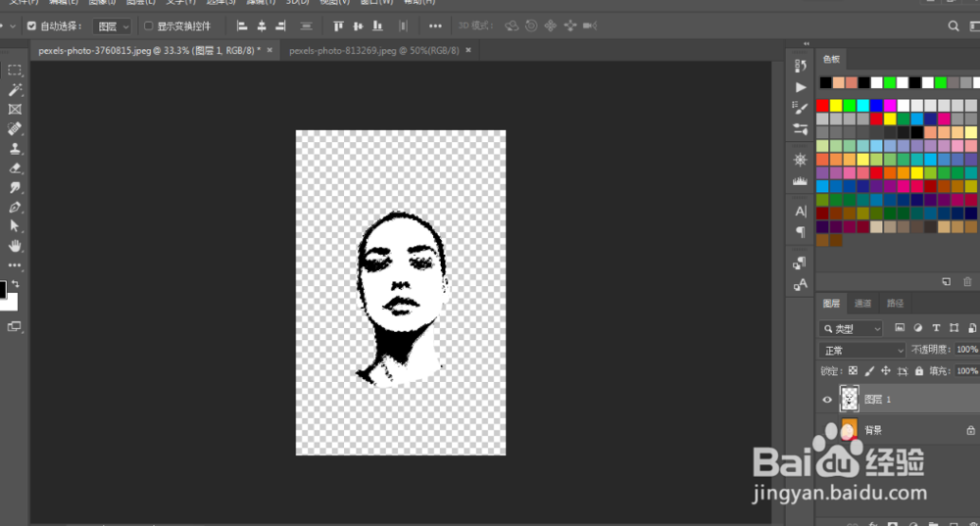The image size is (980, 526).
Task: Toggle lock transparent pixels
Action: point(853,371)
